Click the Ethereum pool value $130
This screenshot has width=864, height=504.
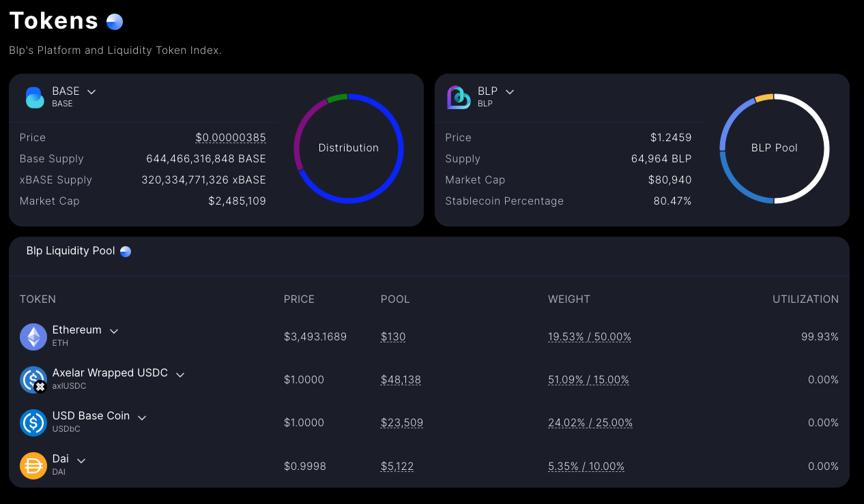coord(393,337)
